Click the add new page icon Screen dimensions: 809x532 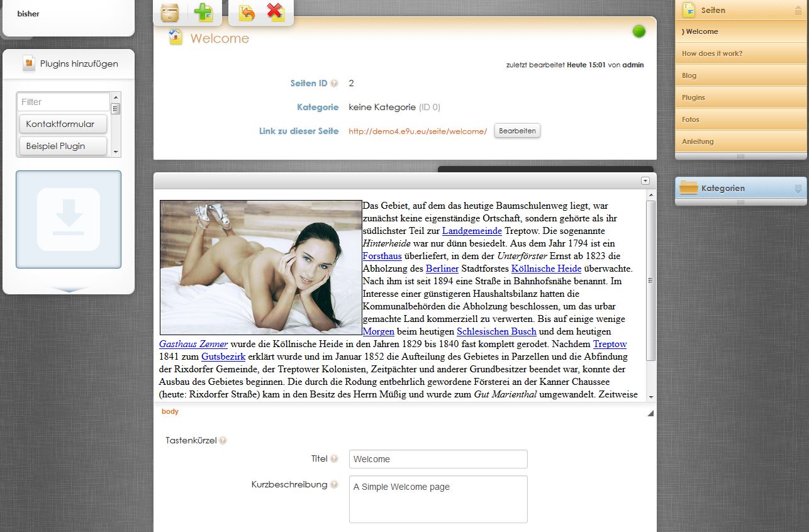pos(203,12)
